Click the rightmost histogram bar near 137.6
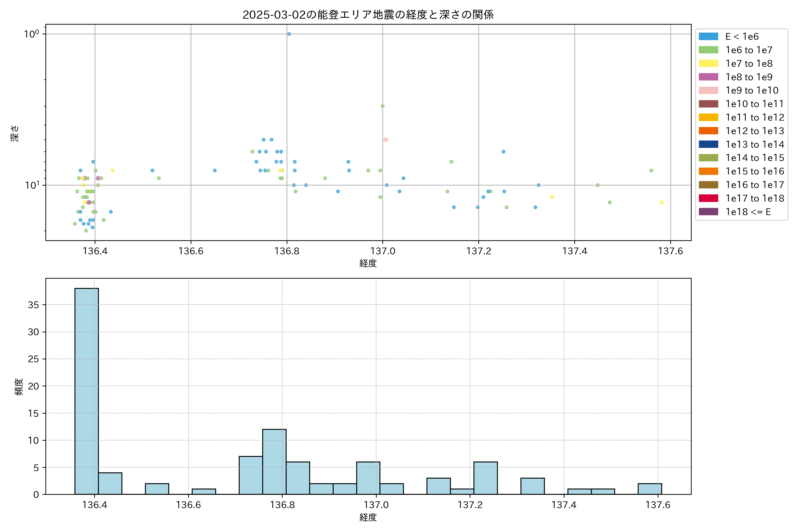798x532 pixels. (x=650, y=489)
